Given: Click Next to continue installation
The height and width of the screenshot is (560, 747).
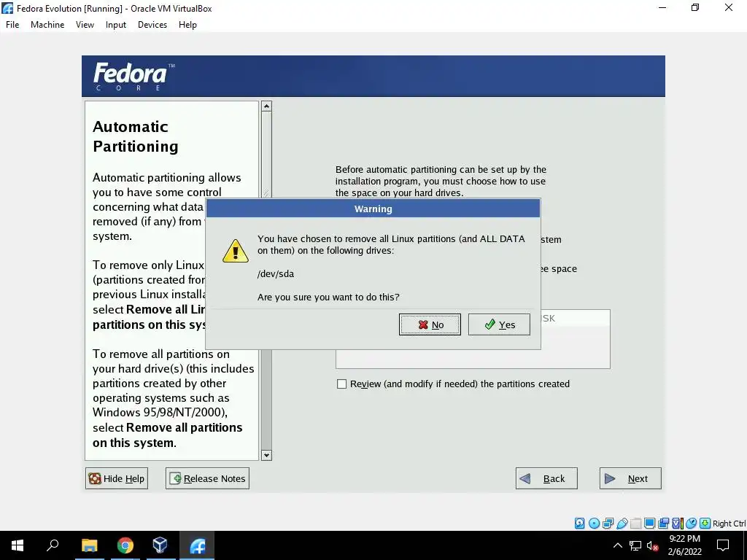Looking at the screenshot, I should [x=630, y=478].
